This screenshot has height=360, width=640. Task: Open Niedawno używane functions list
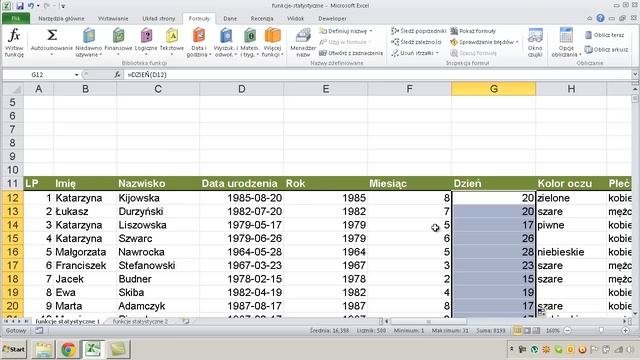click(89, 42)
